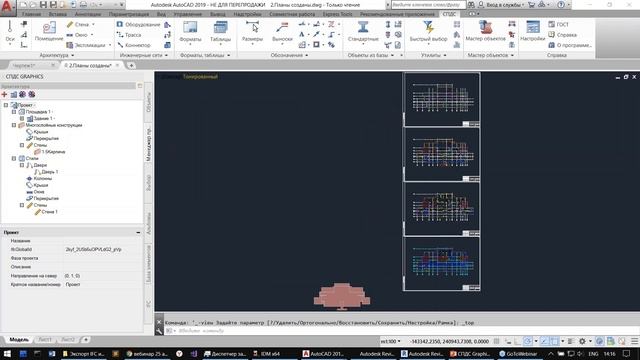Expand the Инженерные сети ribbon panel
The width and height of the screenshot is (640, 360).
click(x=144, y=55)
